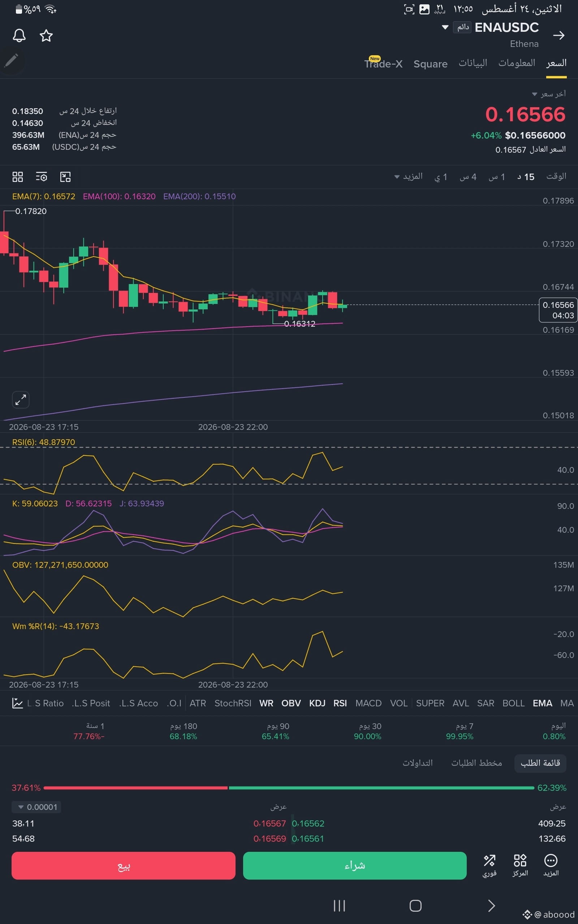Toggle the EMA indicator
The image size is (578, 924).
[x=543, y=703]
